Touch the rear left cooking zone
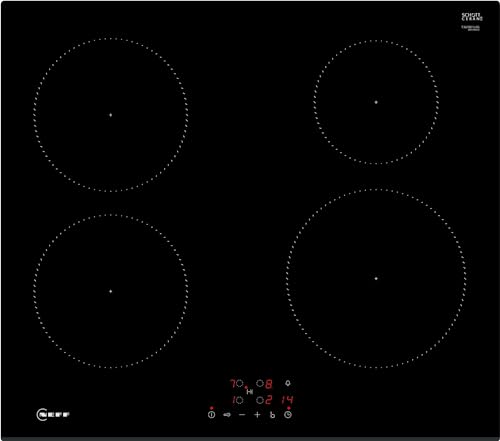The width and height of the screenshot is (500, 441). click(111, 115)
